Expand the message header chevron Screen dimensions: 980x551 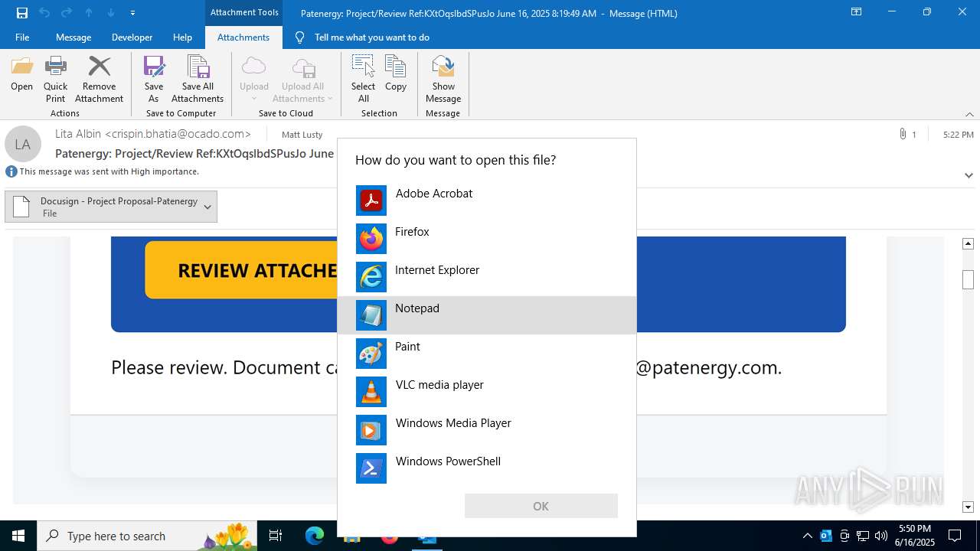point(969,175)
